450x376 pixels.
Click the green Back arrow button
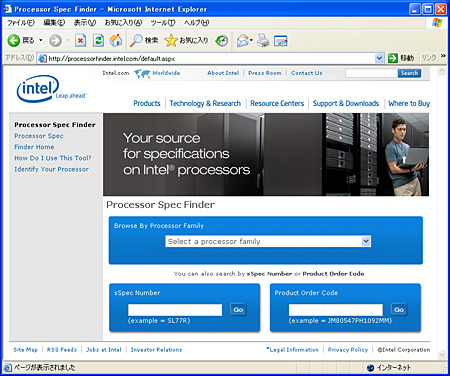(14, 41)
